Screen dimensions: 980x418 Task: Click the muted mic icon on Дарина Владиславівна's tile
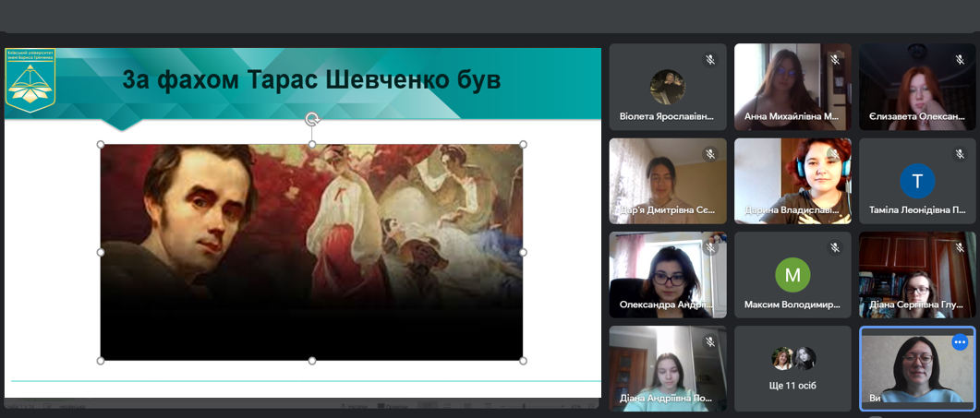(x=835, y=154)
